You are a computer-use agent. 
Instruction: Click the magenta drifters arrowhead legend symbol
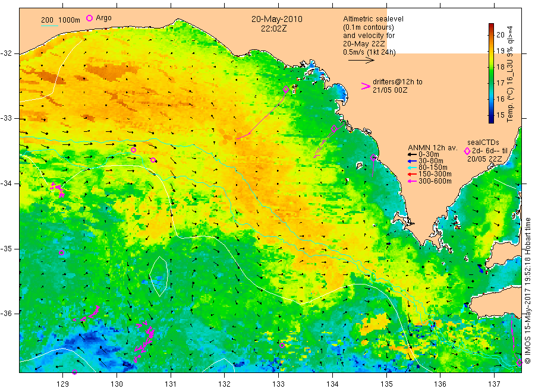point(366,86)
